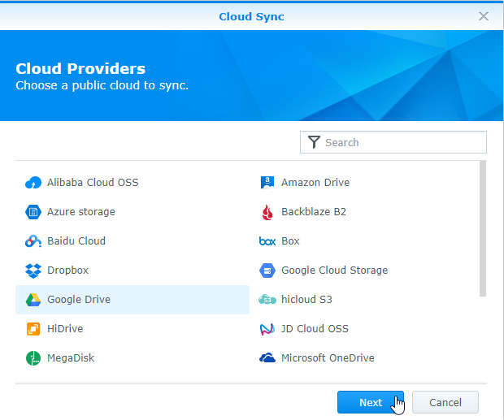Click the Azure storage hexagon icon
Viewport: 504px width, 420px height.
(33, 212)
